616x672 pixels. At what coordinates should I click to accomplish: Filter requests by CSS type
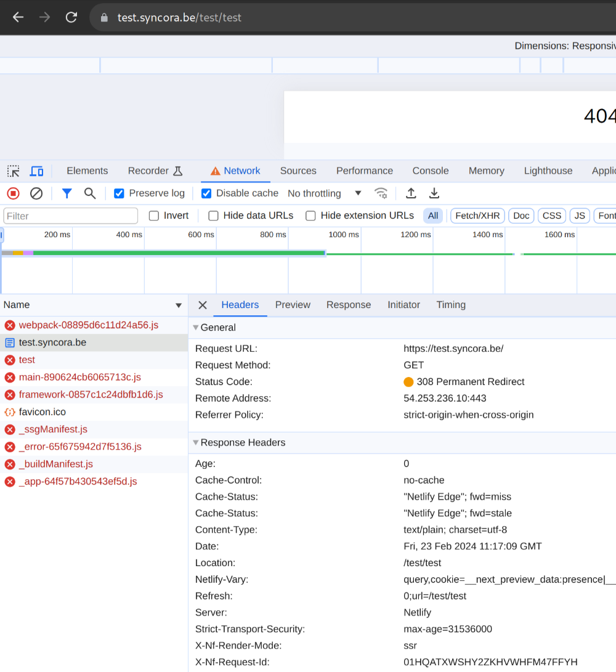552,216
